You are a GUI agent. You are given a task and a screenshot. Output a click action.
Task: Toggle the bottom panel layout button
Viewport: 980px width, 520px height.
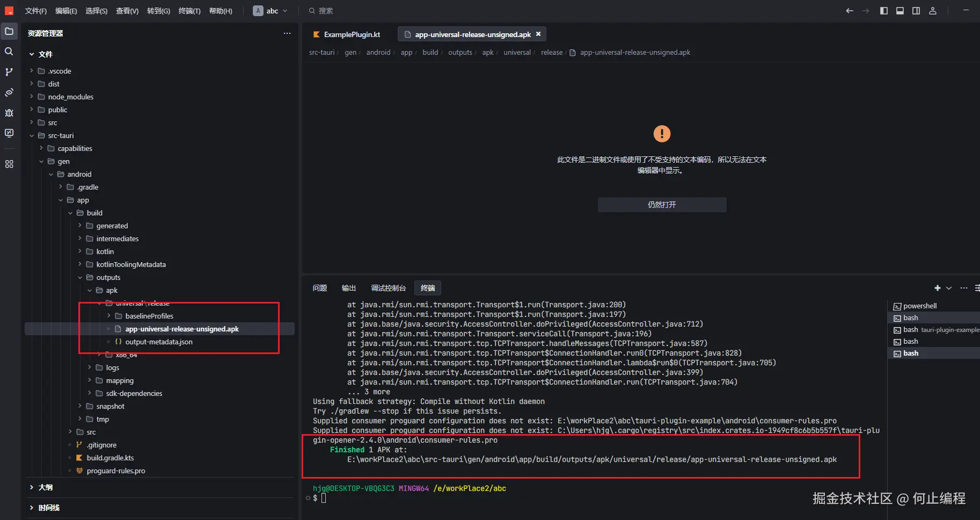pos(900,11)
